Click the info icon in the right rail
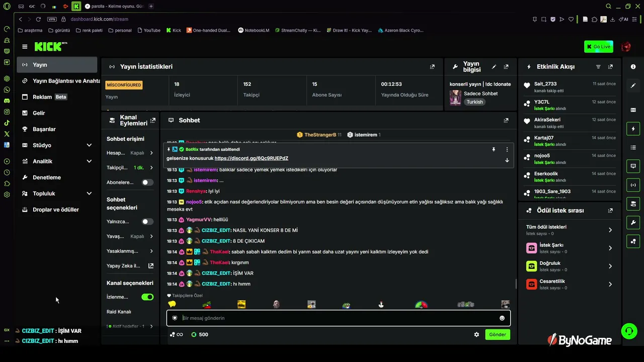 pyautogui.click(x=633, y=66)
